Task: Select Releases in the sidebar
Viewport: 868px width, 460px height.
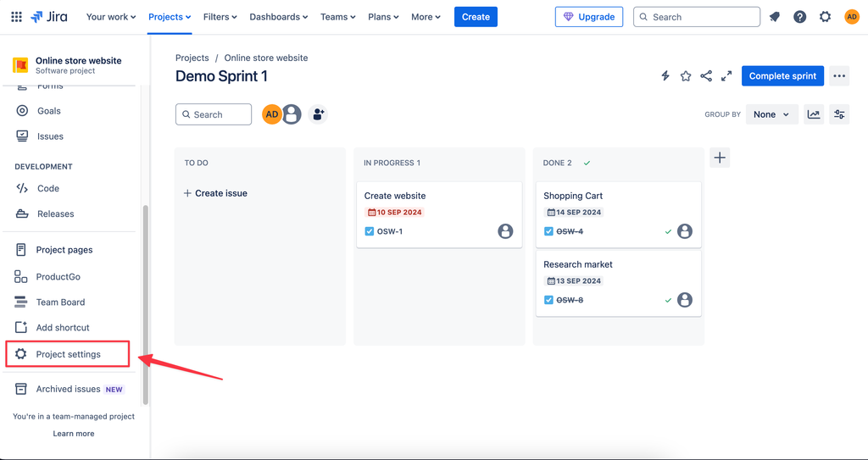Action: 55,214
